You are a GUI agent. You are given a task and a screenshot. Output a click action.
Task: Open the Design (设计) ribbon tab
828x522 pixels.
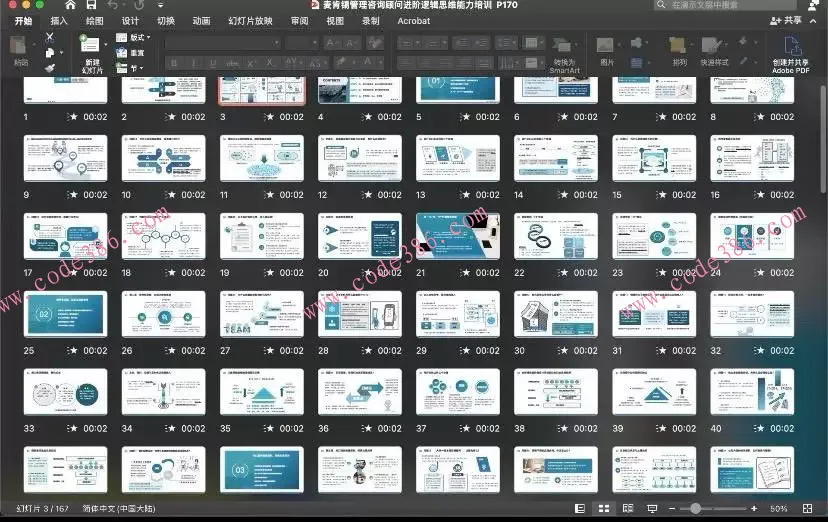pos(130,21)
